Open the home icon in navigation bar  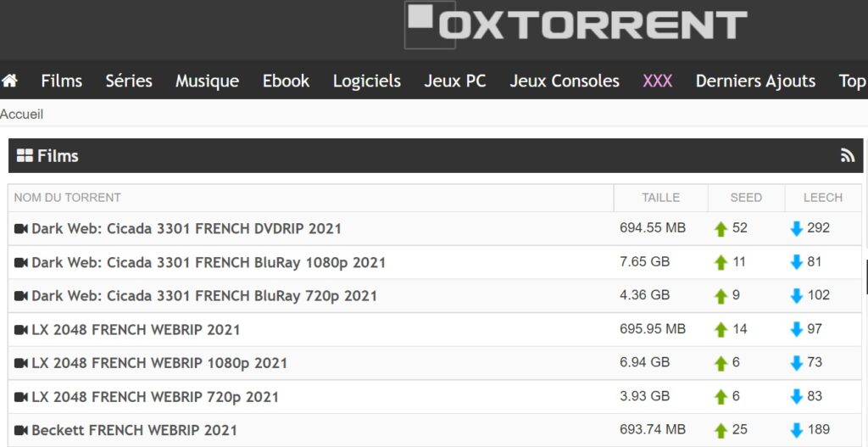[x=9, y=81]
